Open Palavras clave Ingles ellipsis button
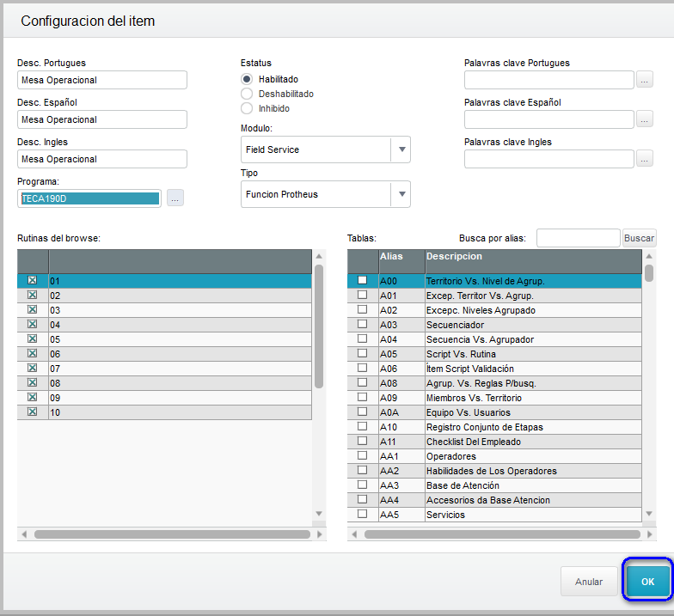 coord(644,158)
